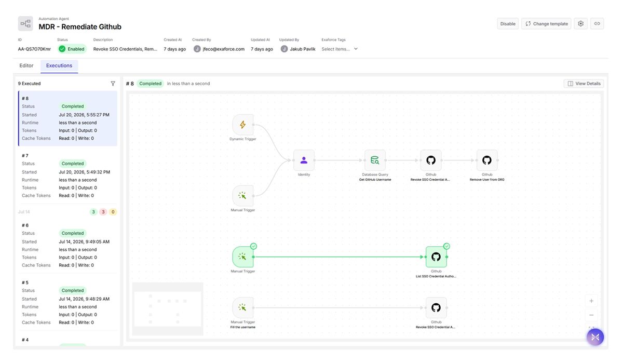Open the purple assistant bubble
This screenshot has width=623, height=364.
(x=595, y=337)
